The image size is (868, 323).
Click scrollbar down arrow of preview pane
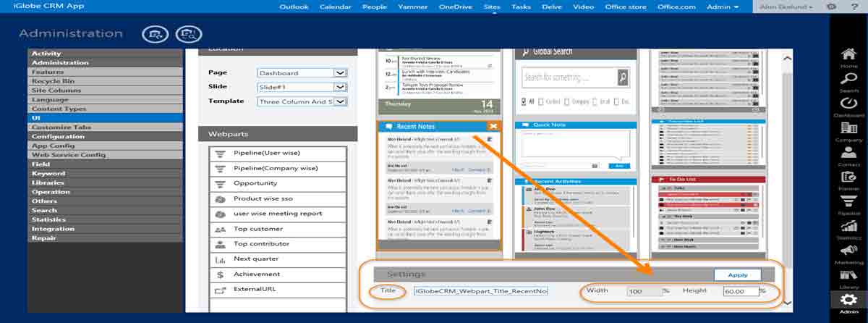tap(788, 304)
